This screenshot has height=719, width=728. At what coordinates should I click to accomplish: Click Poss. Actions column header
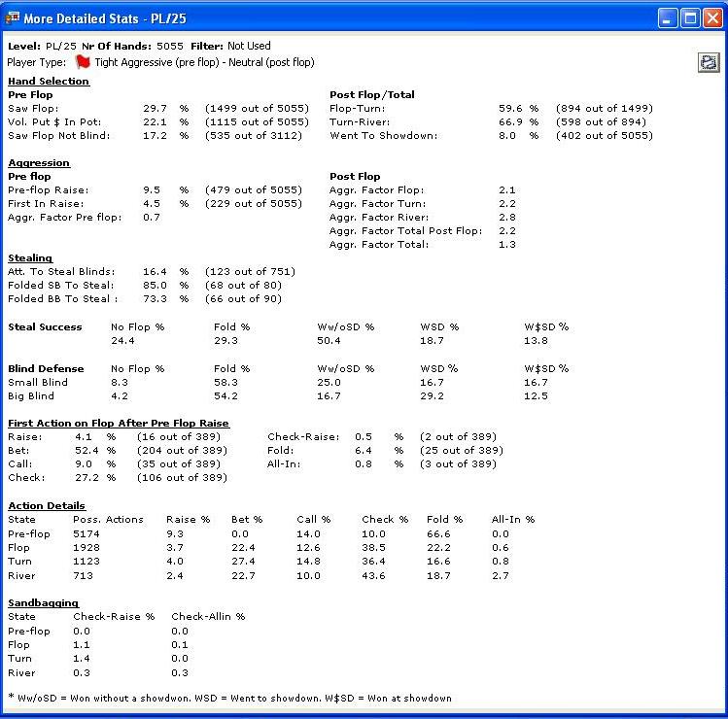(108, 520)
